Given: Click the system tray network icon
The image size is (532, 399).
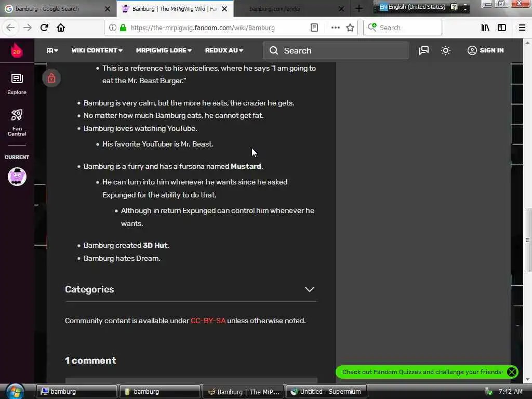Looking at the screenshot, I should coord(488,392).
